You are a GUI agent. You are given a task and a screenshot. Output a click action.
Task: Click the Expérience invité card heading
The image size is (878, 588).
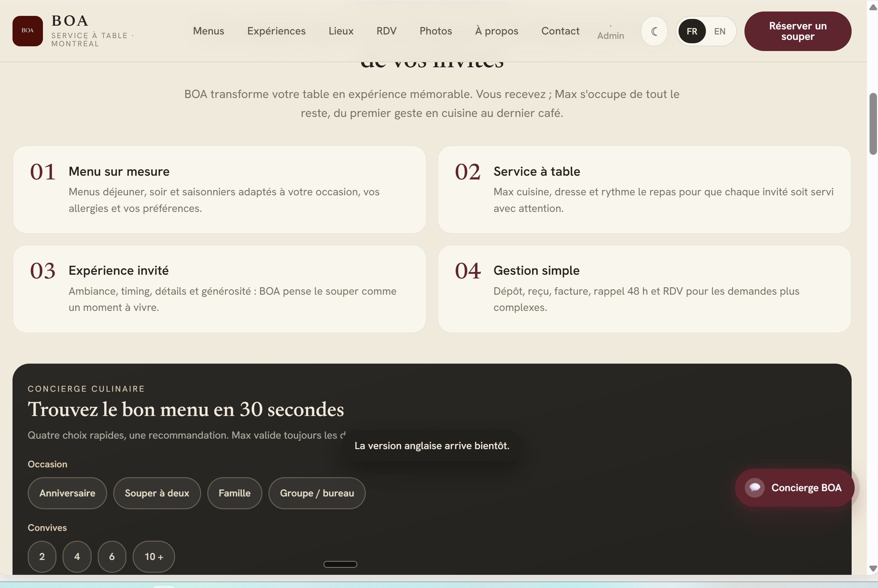click(x=119, y=270)
